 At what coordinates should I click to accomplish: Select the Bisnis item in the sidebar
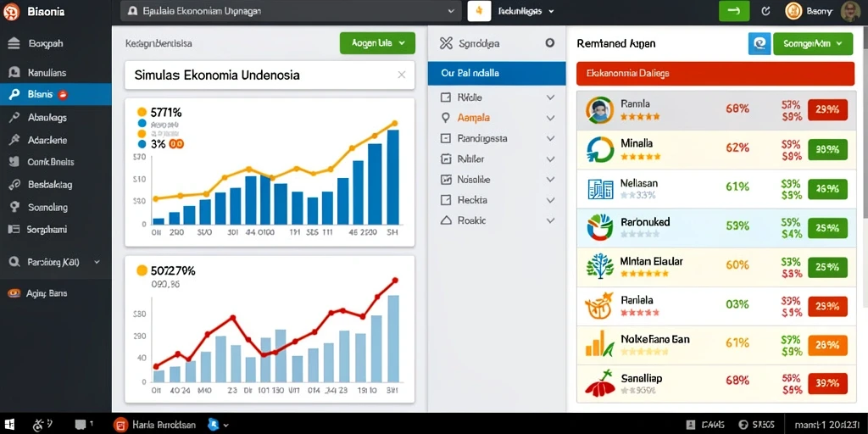pyautogui.click(x=55, y=94)
